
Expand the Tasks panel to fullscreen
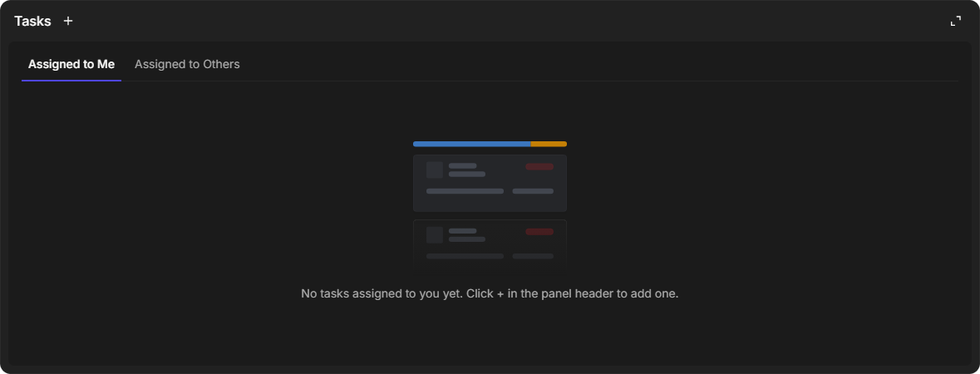(x=956, y=22)
